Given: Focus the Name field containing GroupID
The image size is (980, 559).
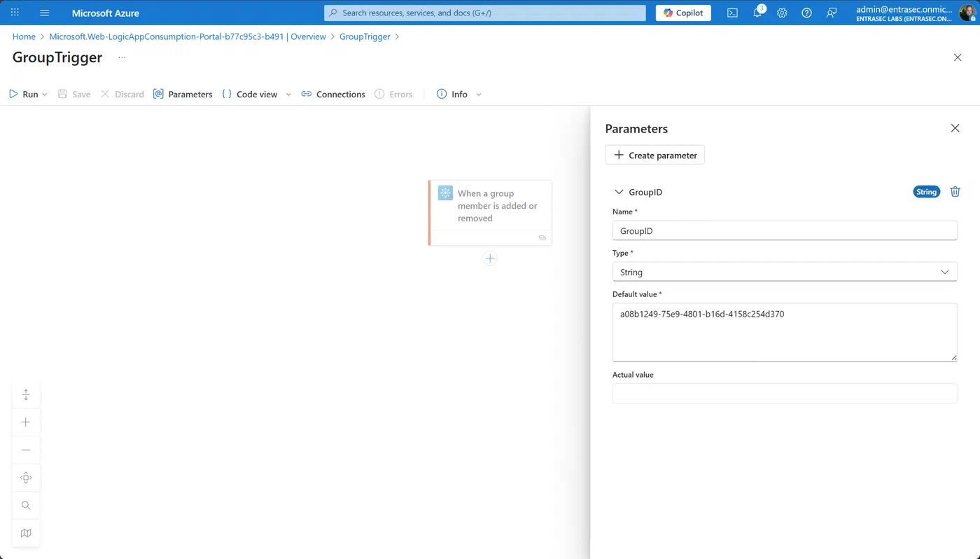Looking at the screenshot, I should 785,230.
